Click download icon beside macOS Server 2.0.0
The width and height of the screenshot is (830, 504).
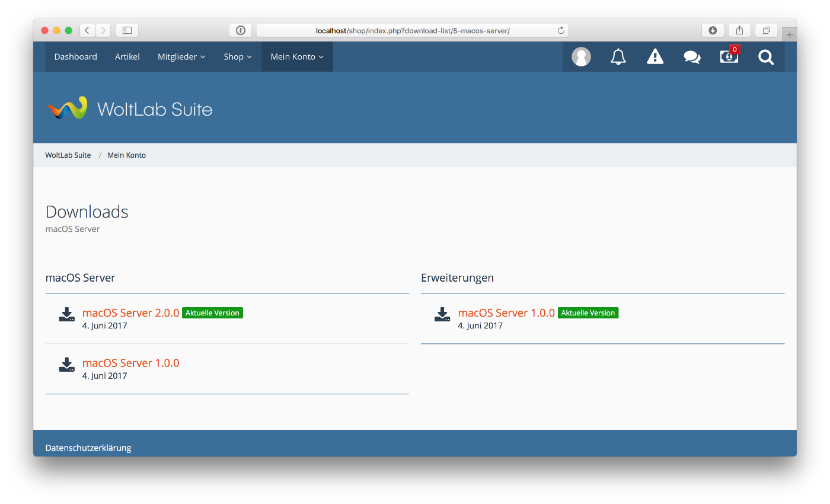[x=67, y=315]
